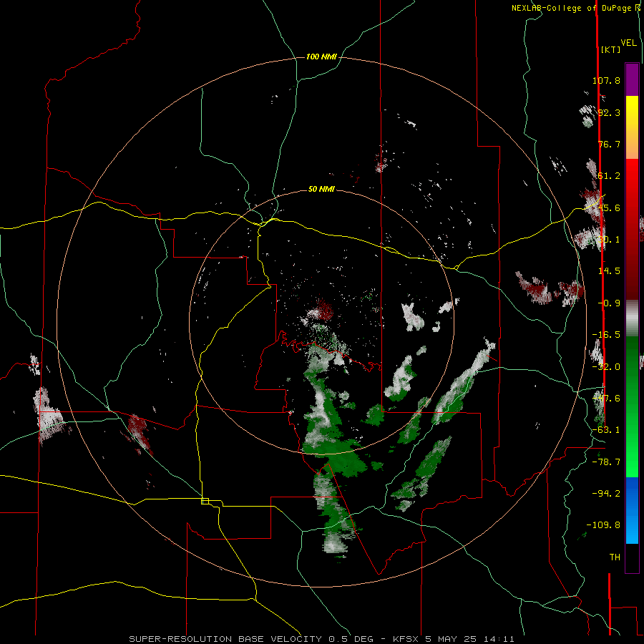Viewport: 644px width, 644px height.
Task: Click the 30.1 velocity scale value
Action: pos(609,240)
